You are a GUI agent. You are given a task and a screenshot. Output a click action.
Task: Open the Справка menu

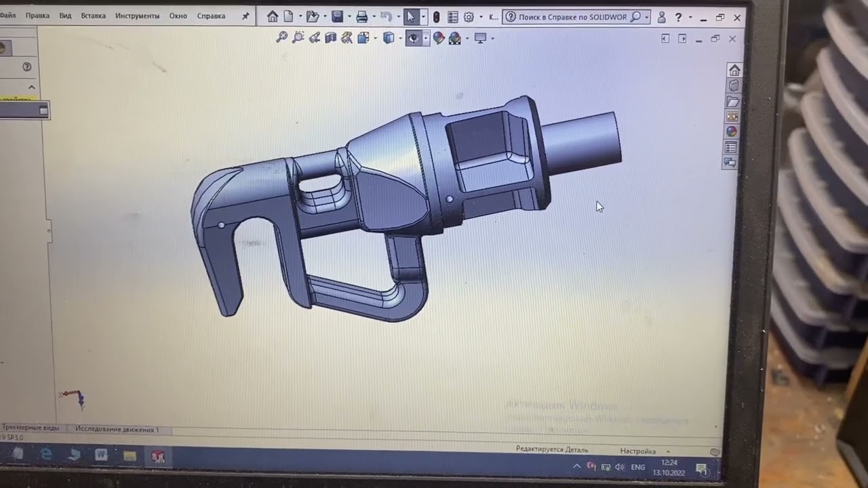211,16
